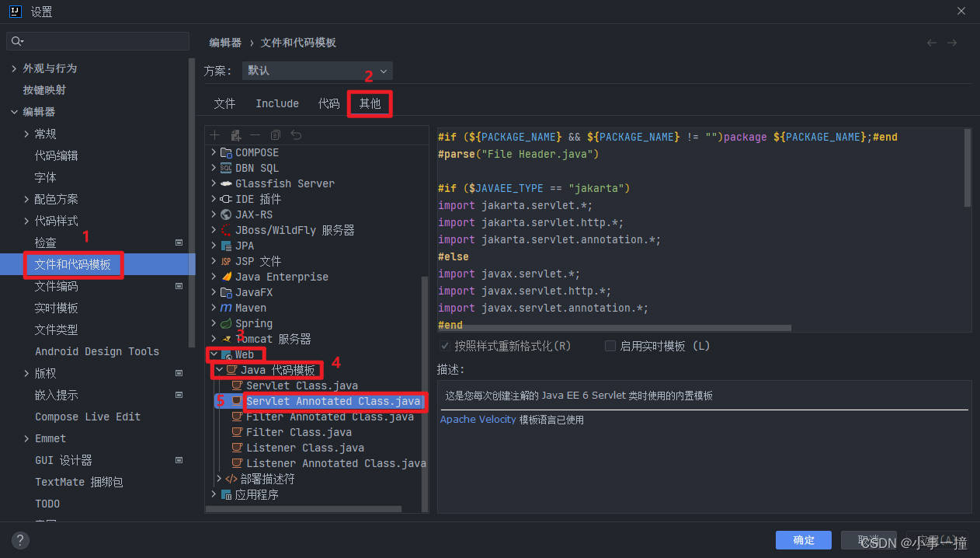Click the help question mark icon
980x558 pixels.
19,539
